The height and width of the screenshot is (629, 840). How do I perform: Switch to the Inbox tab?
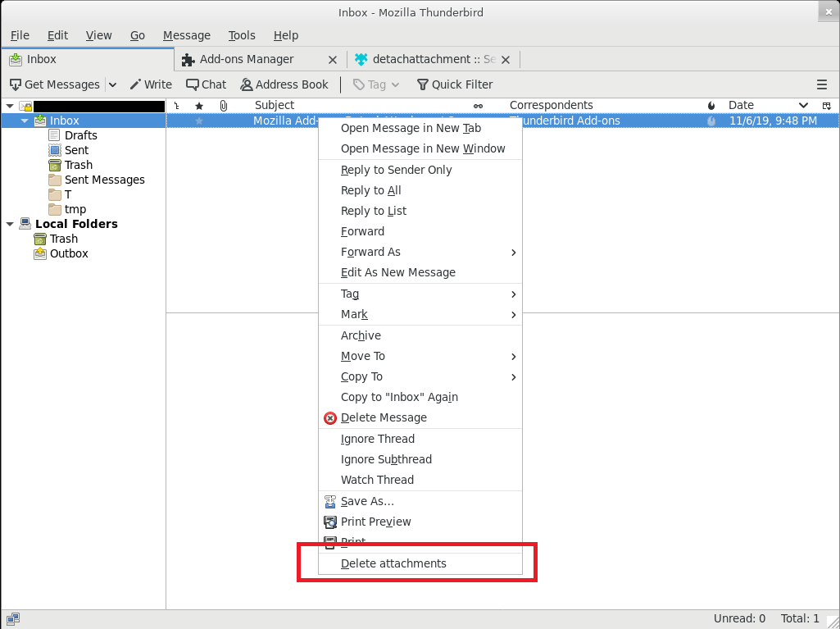[88, 60]
